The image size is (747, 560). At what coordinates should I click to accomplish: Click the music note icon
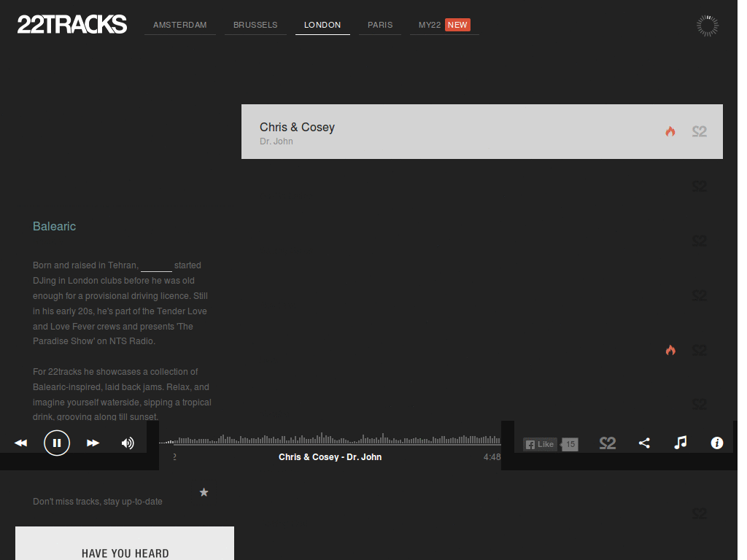[x=681, y=443]
